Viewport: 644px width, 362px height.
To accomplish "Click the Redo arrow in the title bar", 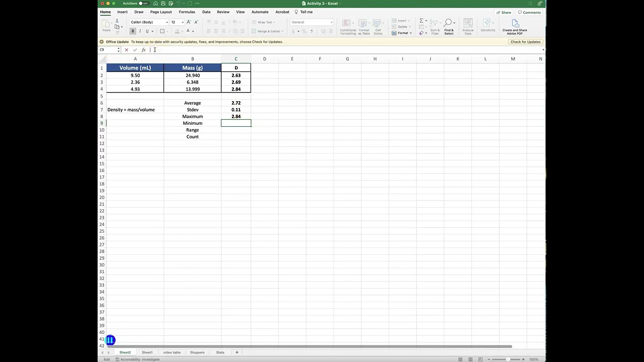I will click(189, 4).
